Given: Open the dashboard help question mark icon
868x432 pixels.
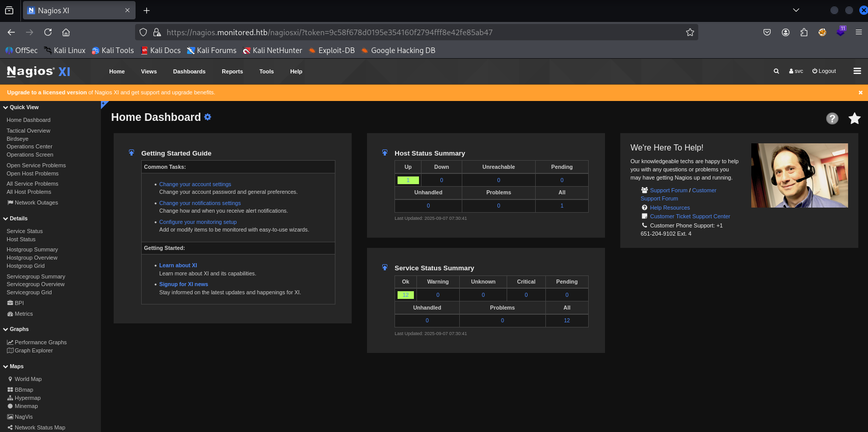Looking at the screenshot, I should coord(832,118).
